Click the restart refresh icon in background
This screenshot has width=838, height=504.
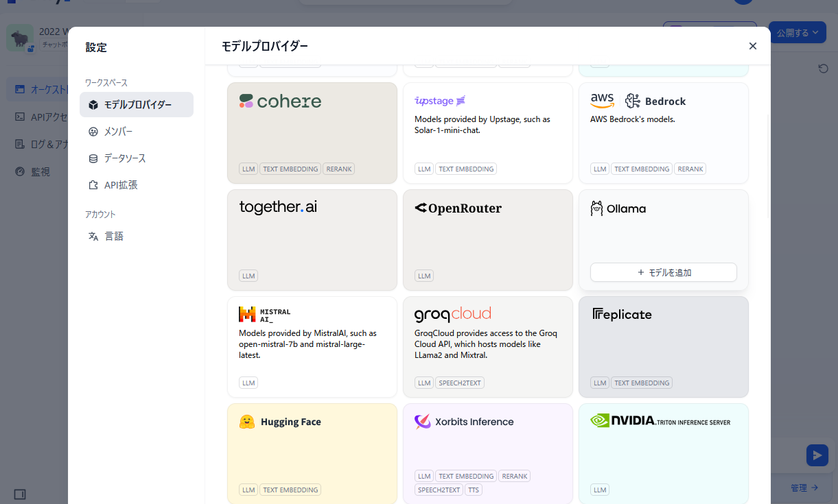coord(824,69)
